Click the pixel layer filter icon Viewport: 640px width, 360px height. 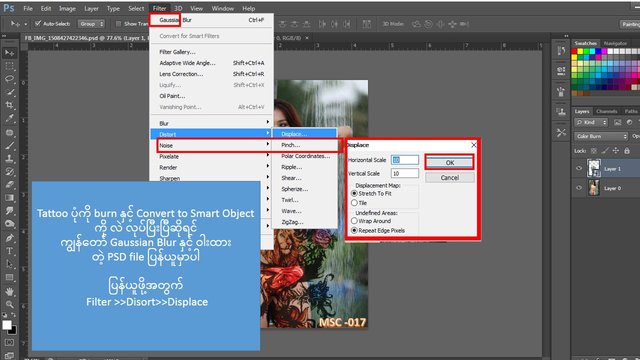pyautogui.click(x=618, y=122)
